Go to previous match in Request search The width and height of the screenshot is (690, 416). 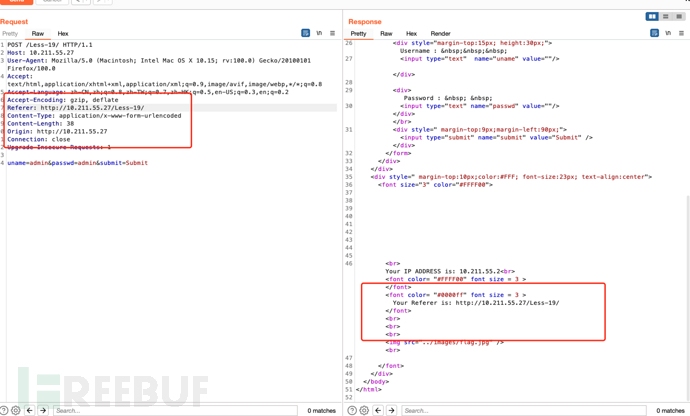coord(29,410)
